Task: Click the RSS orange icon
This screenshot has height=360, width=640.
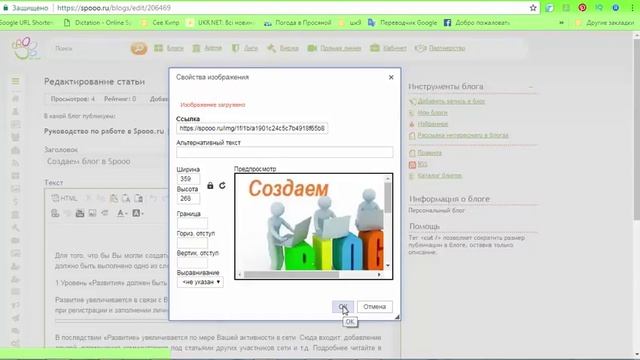Action: pos(412,164)
